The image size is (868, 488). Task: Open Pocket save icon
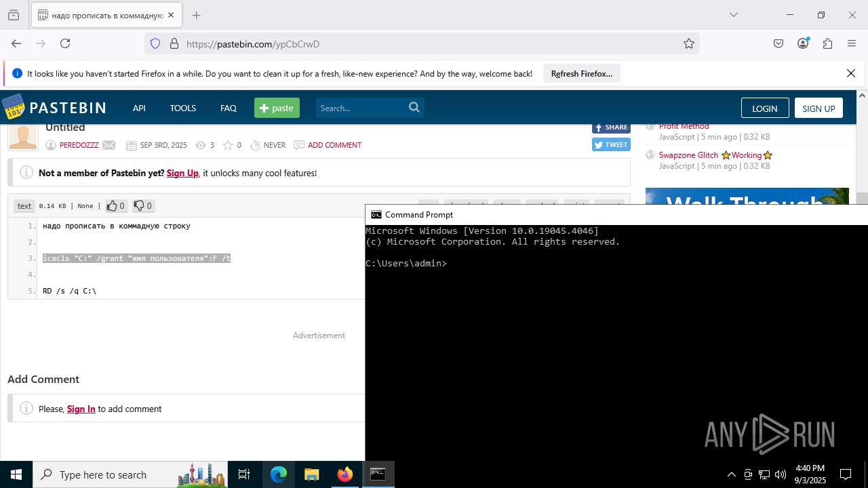point(778,43)
